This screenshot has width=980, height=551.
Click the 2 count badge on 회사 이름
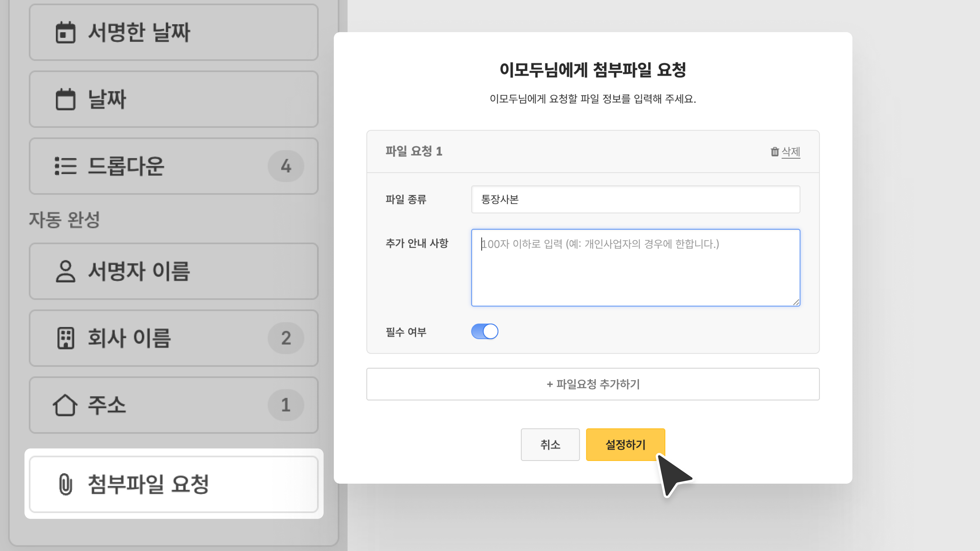[286, 338]
